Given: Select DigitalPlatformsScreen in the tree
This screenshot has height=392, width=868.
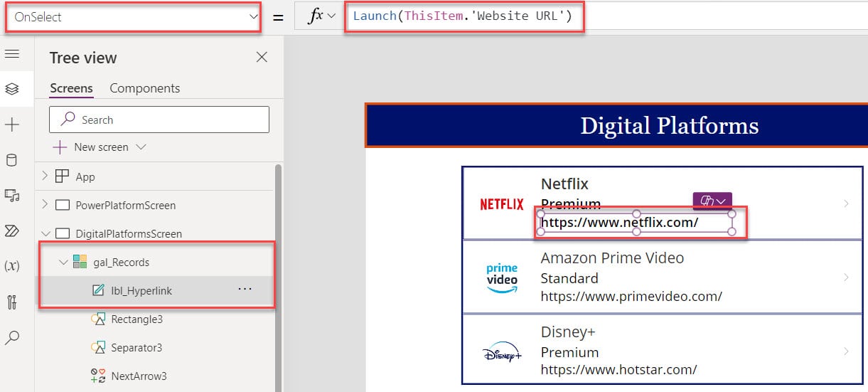Looking at the screenshot, I should pos(129,233).
